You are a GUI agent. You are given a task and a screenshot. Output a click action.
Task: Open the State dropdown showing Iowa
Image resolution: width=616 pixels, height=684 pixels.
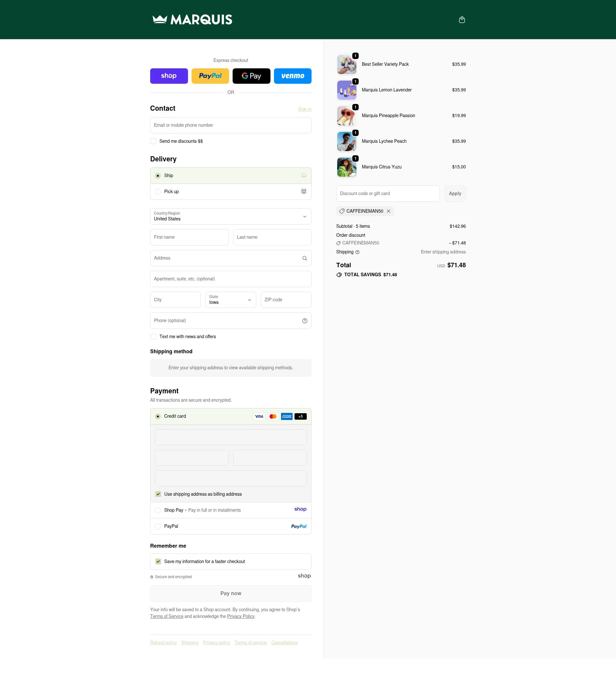(x=230, y=300)
